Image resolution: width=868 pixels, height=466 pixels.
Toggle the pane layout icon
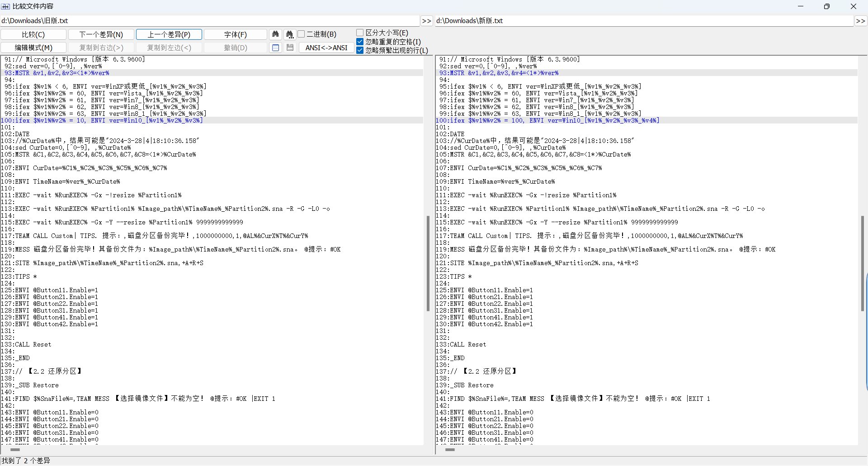pyautogui.click(x=275, y=48)
